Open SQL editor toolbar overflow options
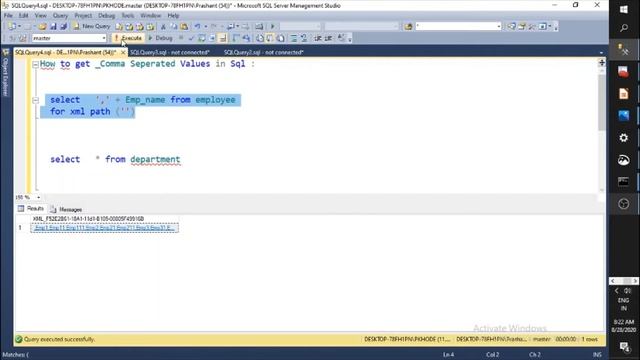640x360 pixels. pyautogui.click(x=350, y=39)
